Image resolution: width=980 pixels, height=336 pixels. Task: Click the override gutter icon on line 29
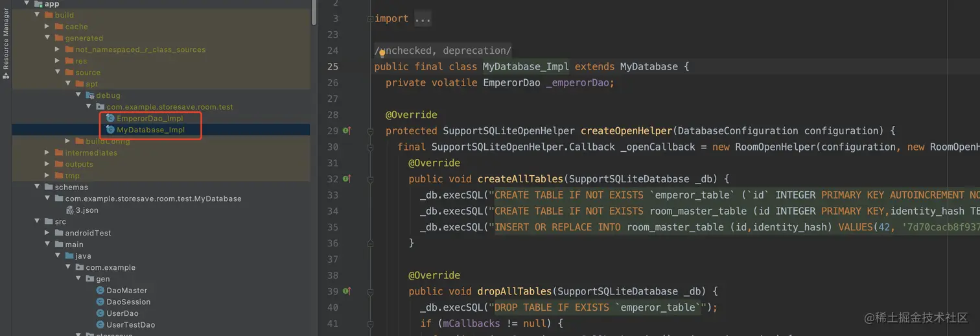coord(346,130)
